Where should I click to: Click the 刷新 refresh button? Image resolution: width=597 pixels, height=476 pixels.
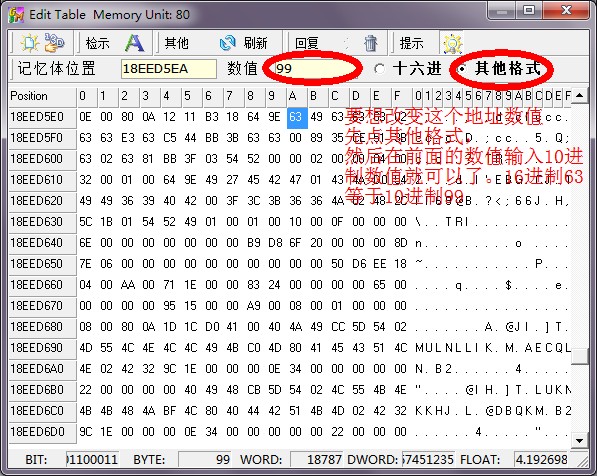[255, 43]
